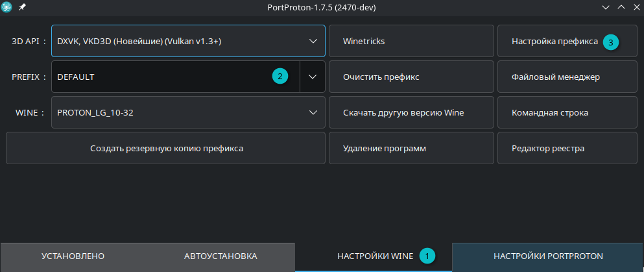
Task: Expand the 3D API dropdown
Action: click(313, 42)
